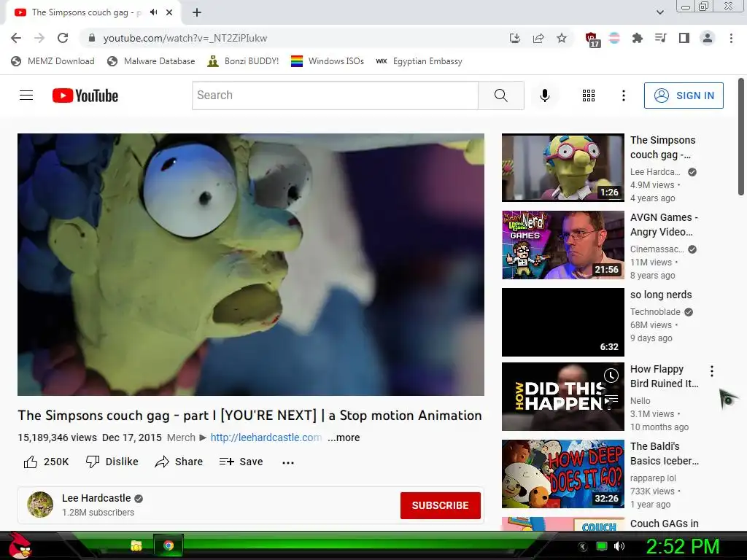The height and width of the screenshot is (560, 747).
Task: Focus the YouTube Search box
Action: (x=335, y=96)
